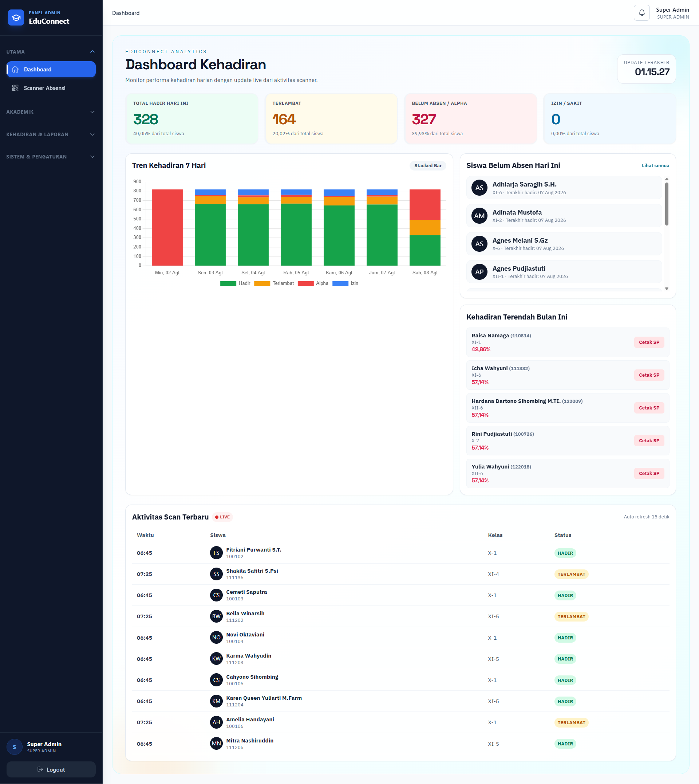Click the Logout button

tap(51, 769)
